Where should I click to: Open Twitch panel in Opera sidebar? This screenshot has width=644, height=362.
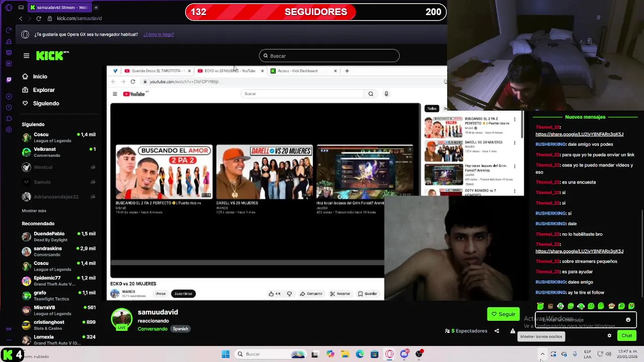pyautogui.click(x=9, y=79)
